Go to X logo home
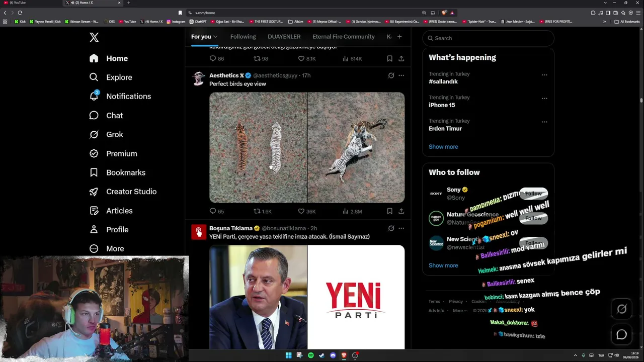The height and width of the screenshot is (362, 644). [x=94, y=38]
